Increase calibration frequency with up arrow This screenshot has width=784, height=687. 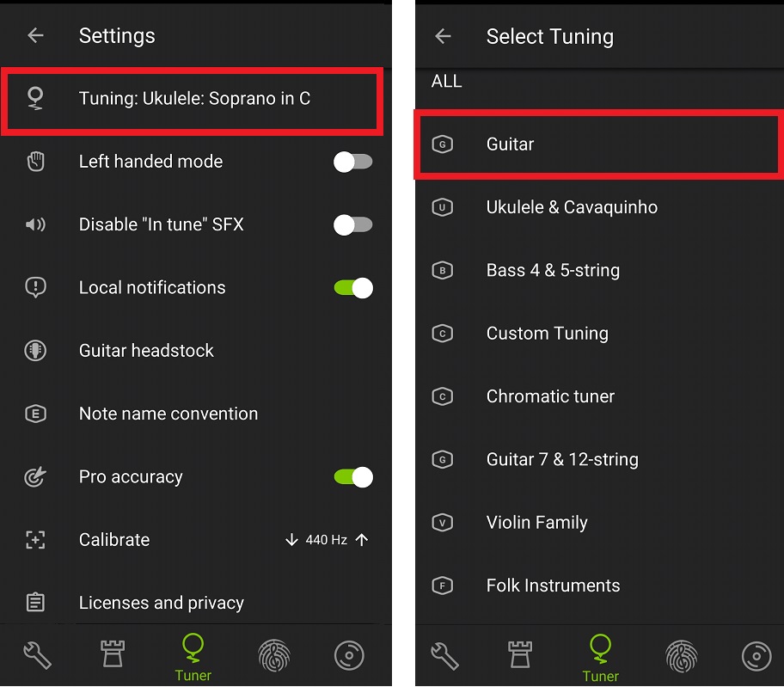pos(362,540)
